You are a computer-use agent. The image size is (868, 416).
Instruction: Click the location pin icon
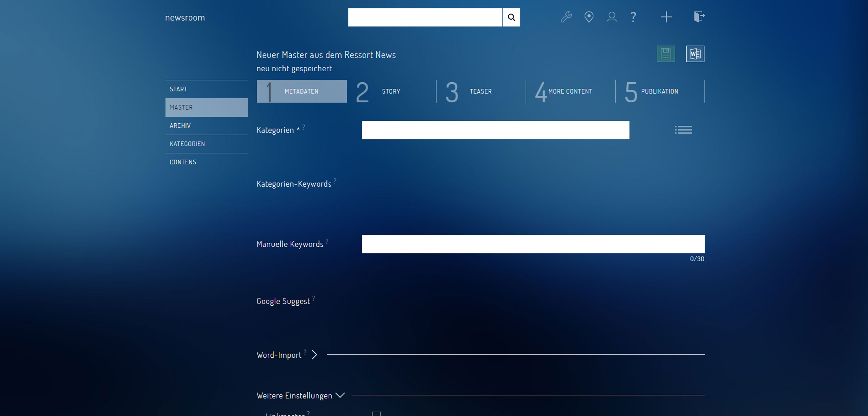coord(588,16)
